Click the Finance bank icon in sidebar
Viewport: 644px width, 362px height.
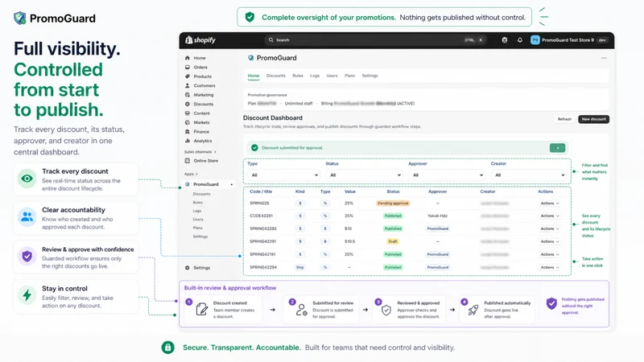188,131
